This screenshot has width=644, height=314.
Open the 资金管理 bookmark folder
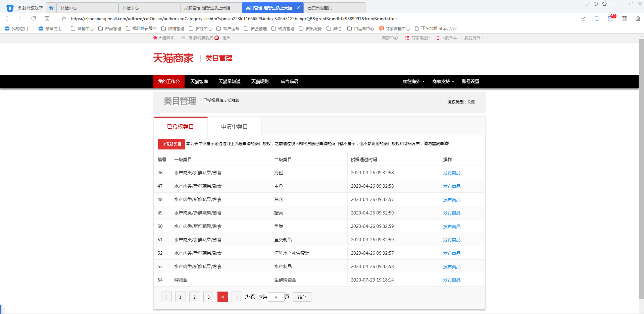tap(255, 28)
